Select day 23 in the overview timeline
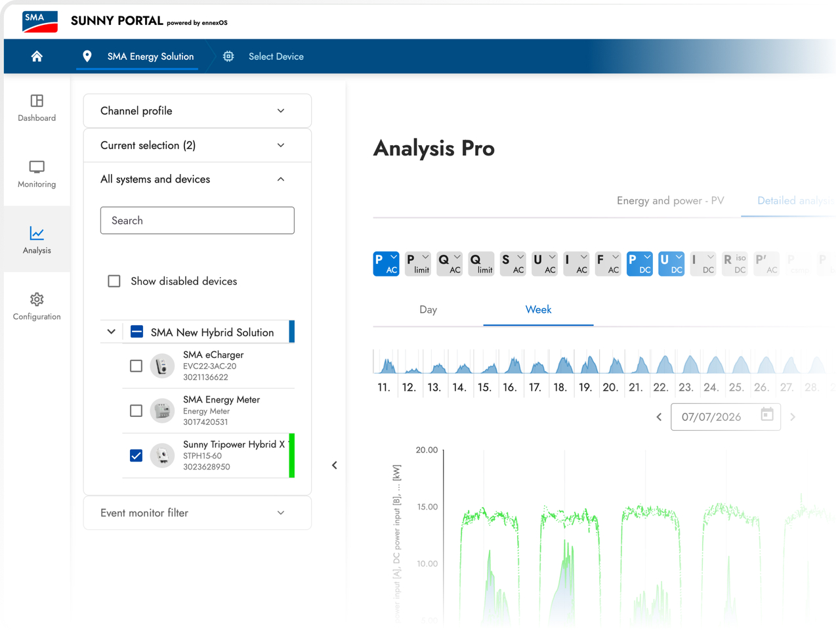 (x=686, y=387)
